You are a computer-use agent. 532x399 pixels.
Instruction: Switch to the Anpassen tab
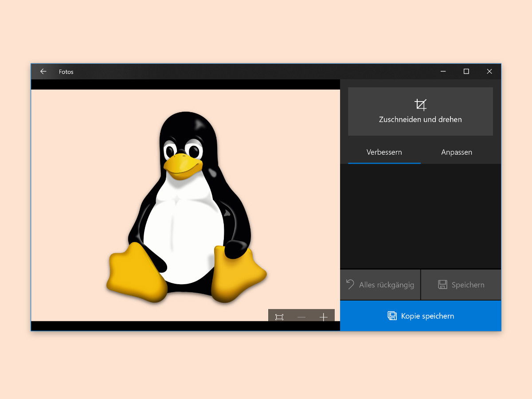(457, 153)
